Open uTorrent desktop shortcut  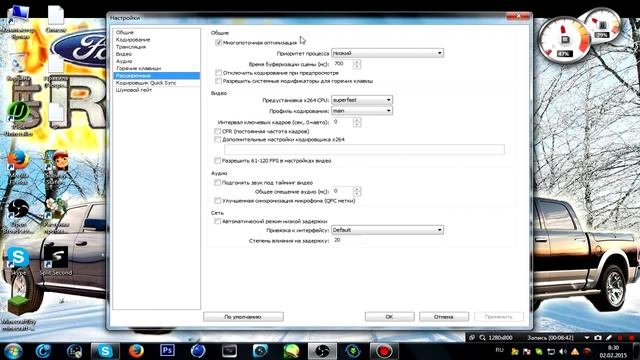18,118
